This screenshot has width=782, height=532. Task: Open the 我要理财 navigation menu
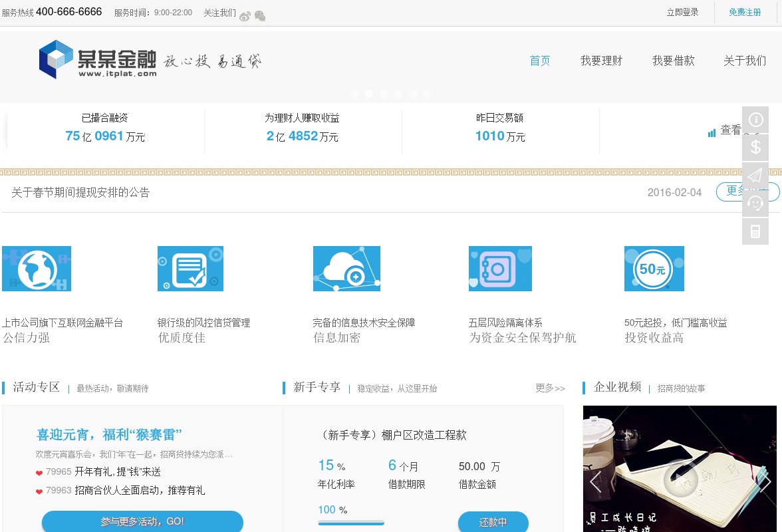(x=601, y=61)
